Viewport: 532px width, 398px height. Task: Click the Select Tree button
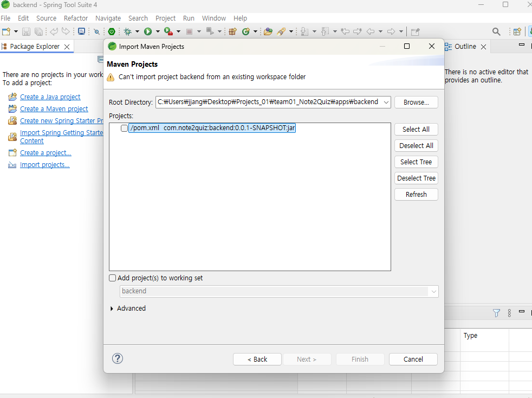(x=416, y=162)
